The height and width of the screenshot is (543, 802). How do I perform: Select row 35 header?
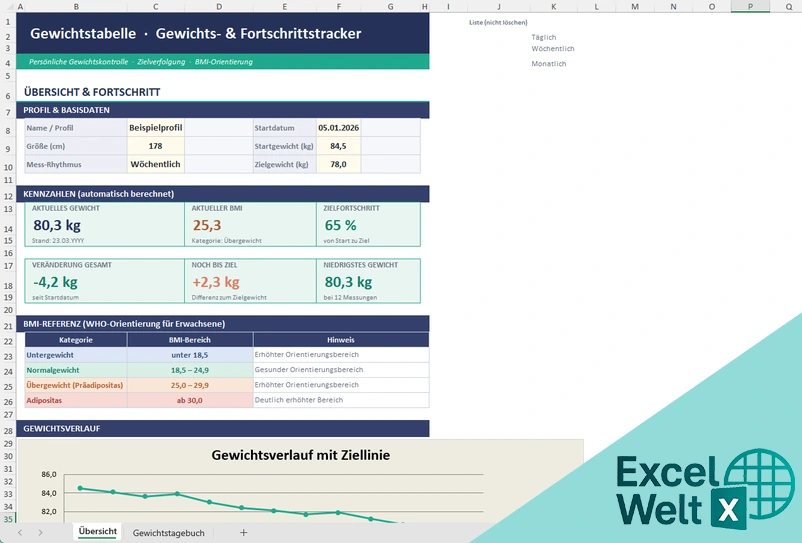[8, 519]
